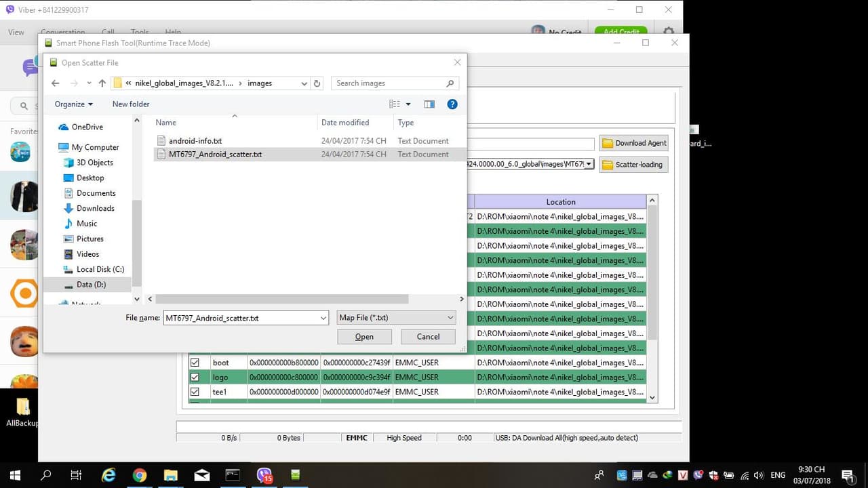
Task: Open the Wi-Fi network tray icon
Action: pos(745,476)
